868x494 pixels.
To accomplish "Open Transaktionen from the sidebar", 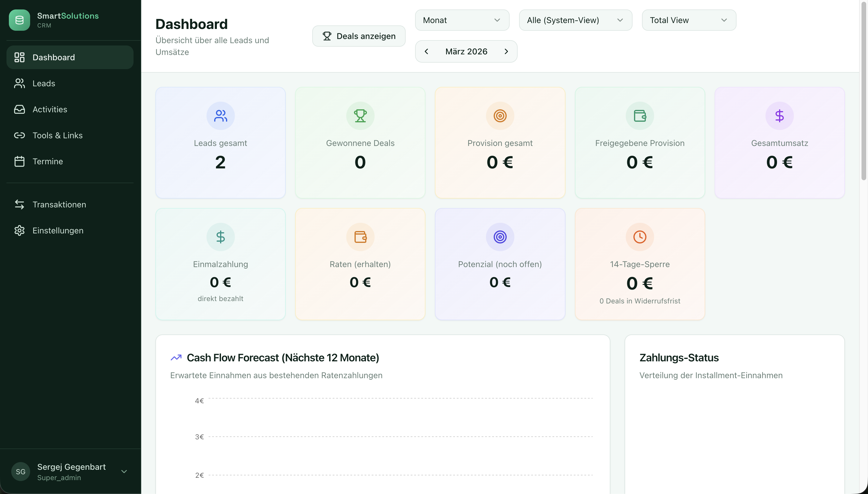I will (x=59, y=204).
